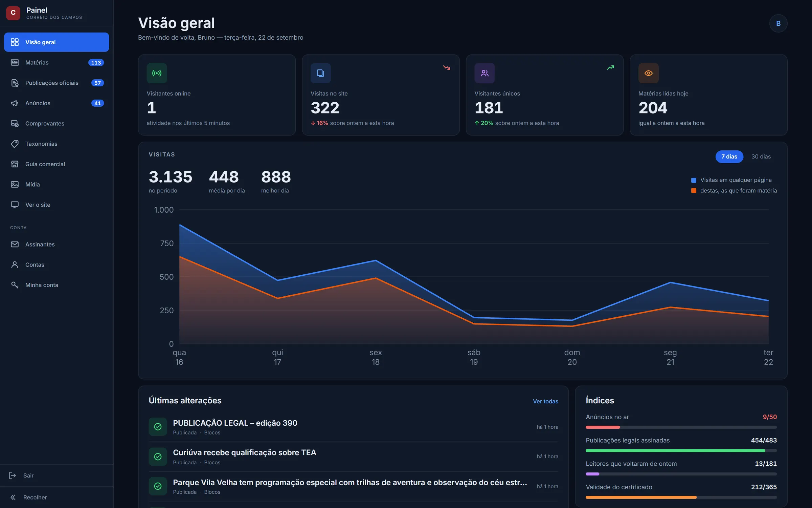Click the Matérias newspaper icon
The image size is (812, 508).
(x=15, y=62)
